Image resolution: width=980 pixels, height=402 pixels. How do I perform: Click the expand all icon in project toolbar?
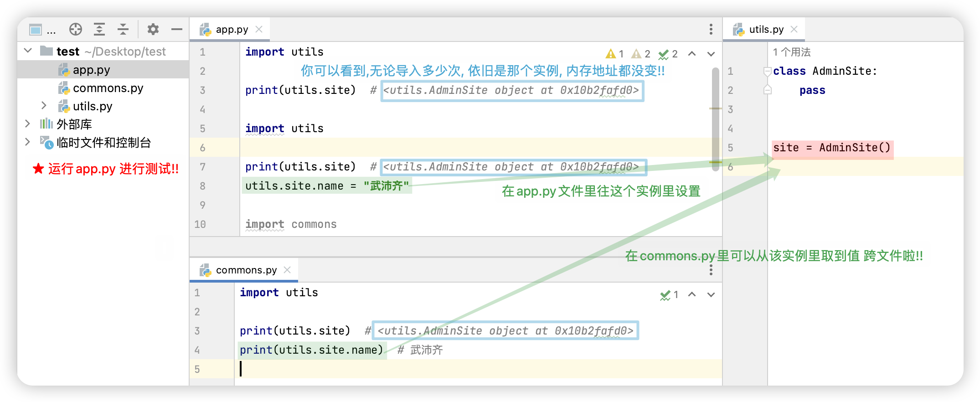click(99, 30)
